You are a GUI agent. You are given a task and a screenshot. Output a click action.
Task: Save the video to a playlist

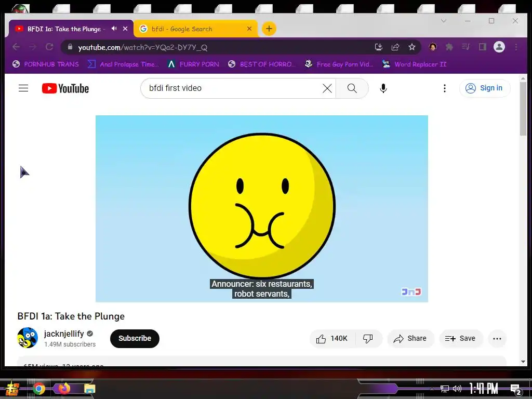(460, 338)
